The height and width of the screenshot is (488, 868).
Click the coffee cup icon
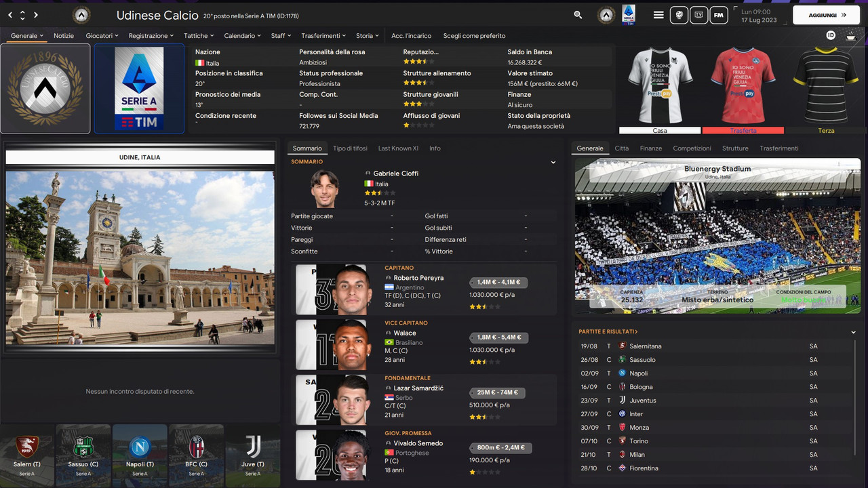click(850, 35)
